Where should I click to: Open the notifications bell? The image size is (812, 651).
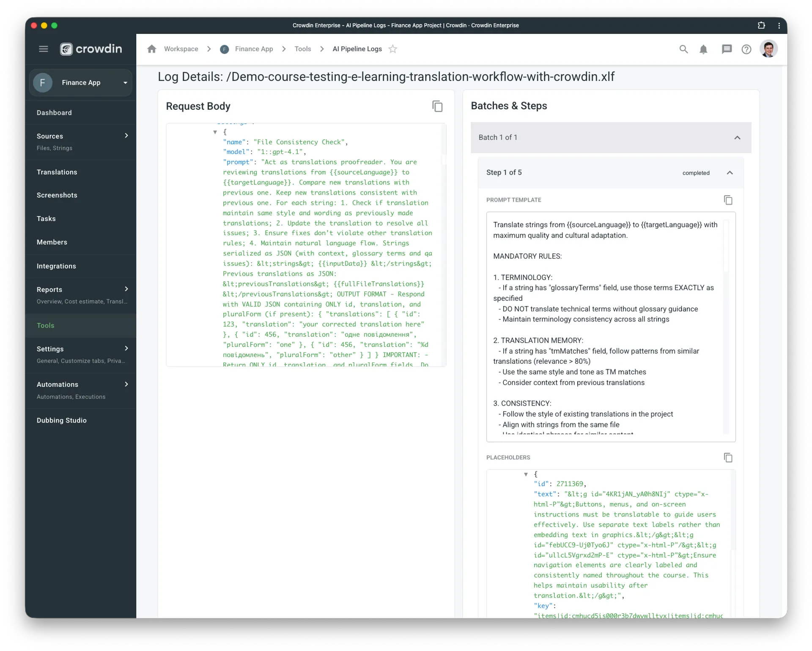704,49
